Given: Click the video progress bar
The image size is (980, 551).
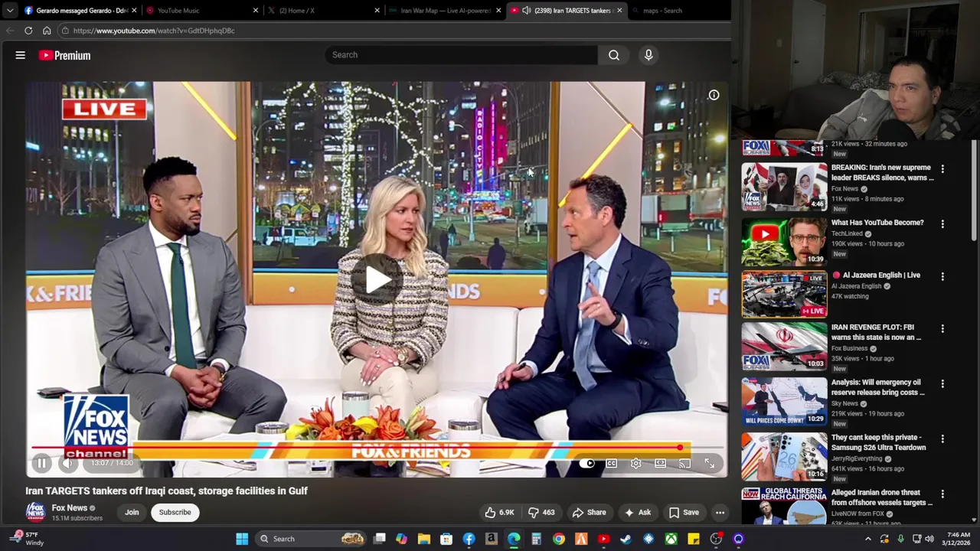Looking at the screenshot, I should 377,448.
